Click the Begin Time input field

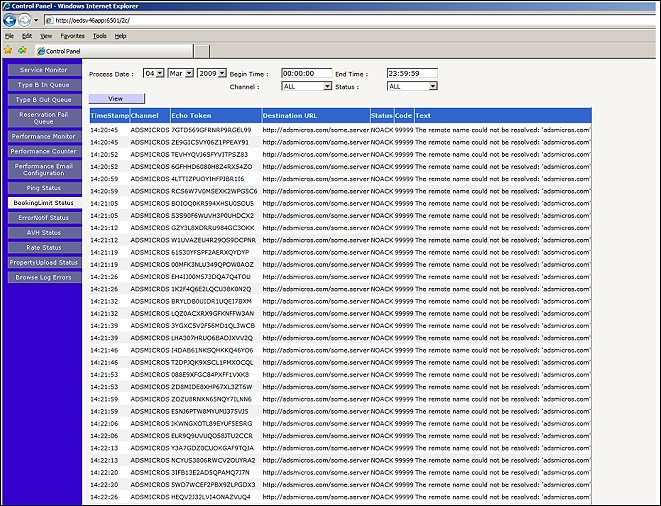tap(304, 73)
